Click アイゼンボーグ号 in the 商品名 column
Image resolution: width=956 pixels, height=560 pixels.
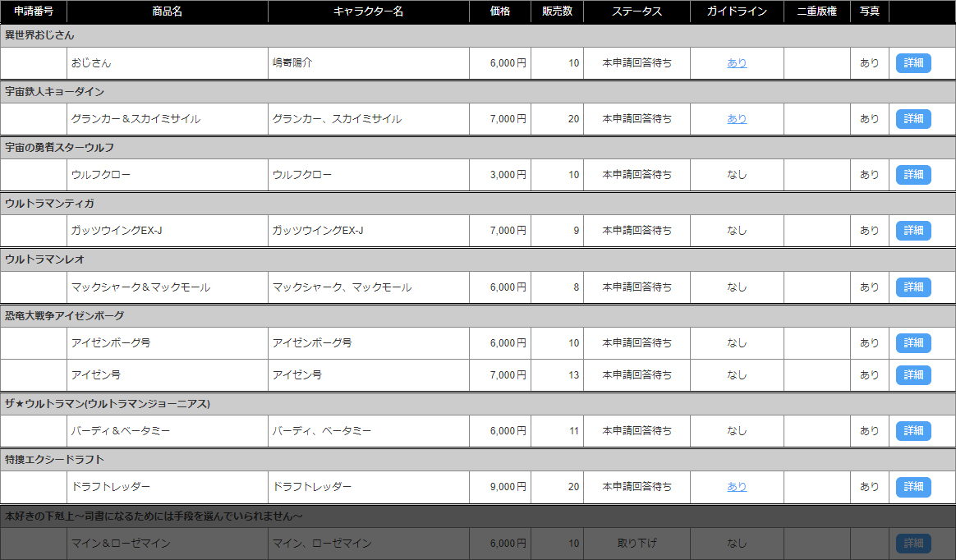(x=110, y=343)
